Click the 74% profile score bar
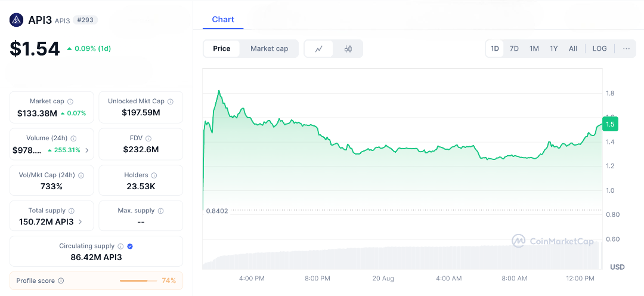The image size is (644, 296). pyautogui.click(x=138, y=281)
